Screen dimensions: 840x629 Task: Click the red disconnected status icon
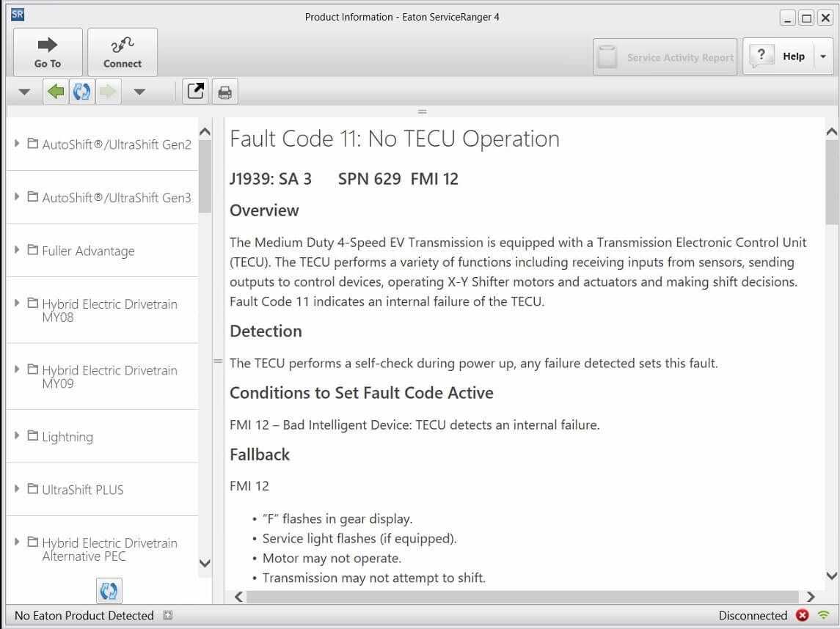click(x=803, y=616)
